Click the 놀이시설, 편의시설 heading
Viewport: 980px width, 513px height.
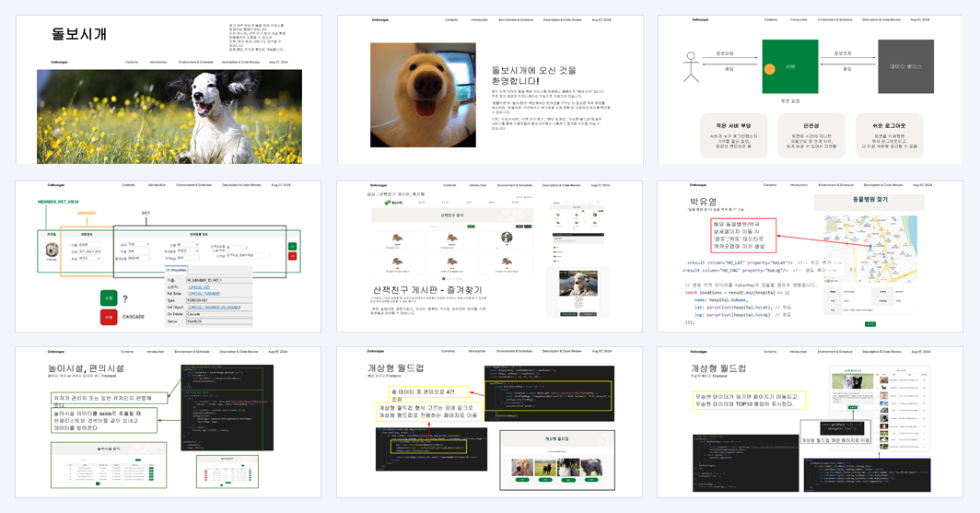point(87,368)
